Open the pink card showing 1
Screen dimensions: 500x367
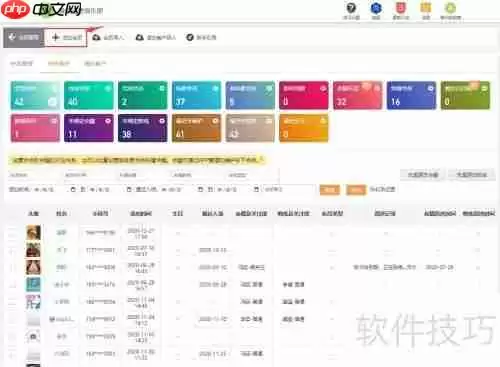tap(35, 128)
